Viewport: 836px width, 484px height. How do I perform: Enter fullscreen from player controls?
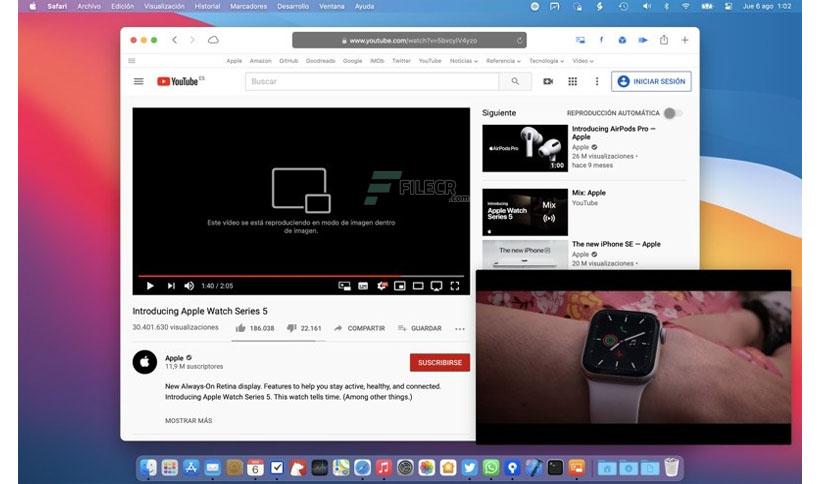(455, 286)
